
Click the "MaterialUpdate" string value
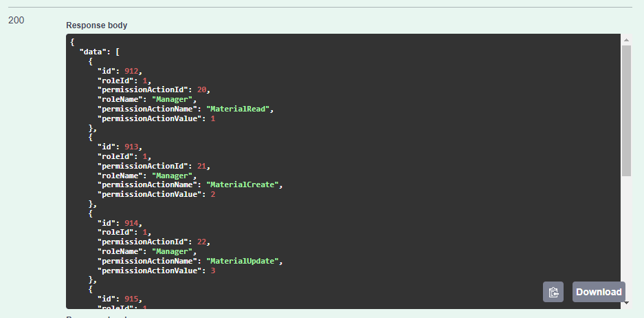point(243,261)
